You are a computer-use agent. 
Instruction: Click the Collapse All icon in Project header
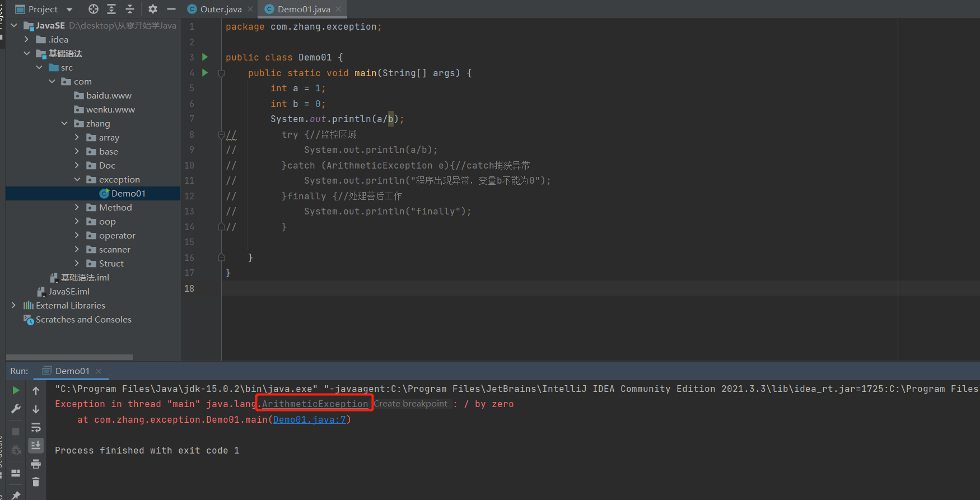(x=130, y=9)
